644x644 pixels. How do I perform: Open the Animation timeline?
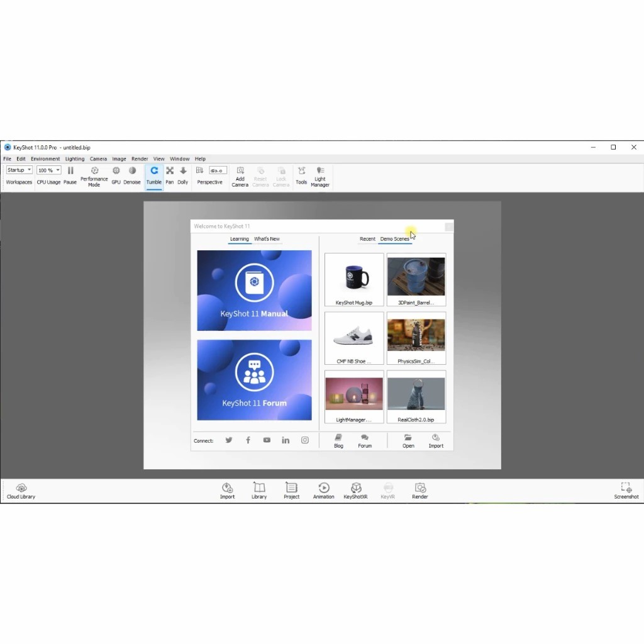pos(324,491)
